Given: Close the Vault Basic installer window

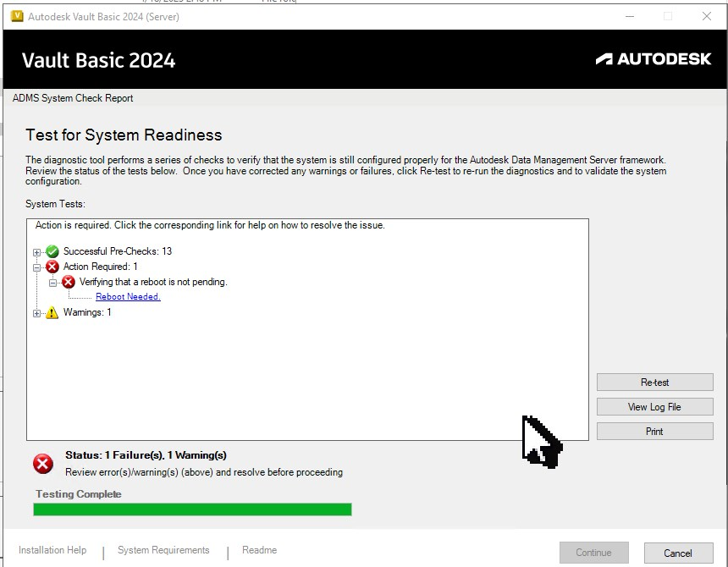Looking at the screenshot, I should [x=707, y=16].
